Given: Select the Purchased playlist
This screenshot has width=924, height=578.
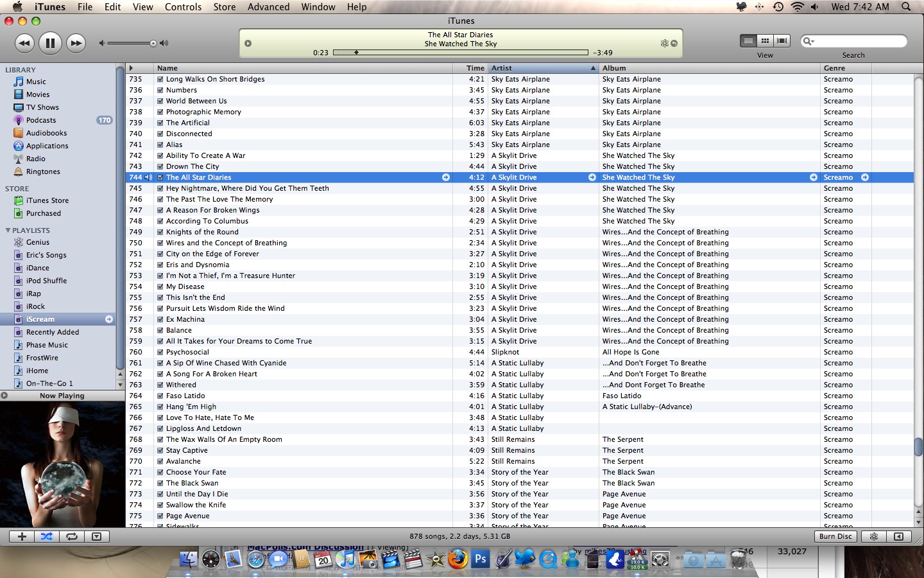Looking at the screenshot, I should 44,213.
